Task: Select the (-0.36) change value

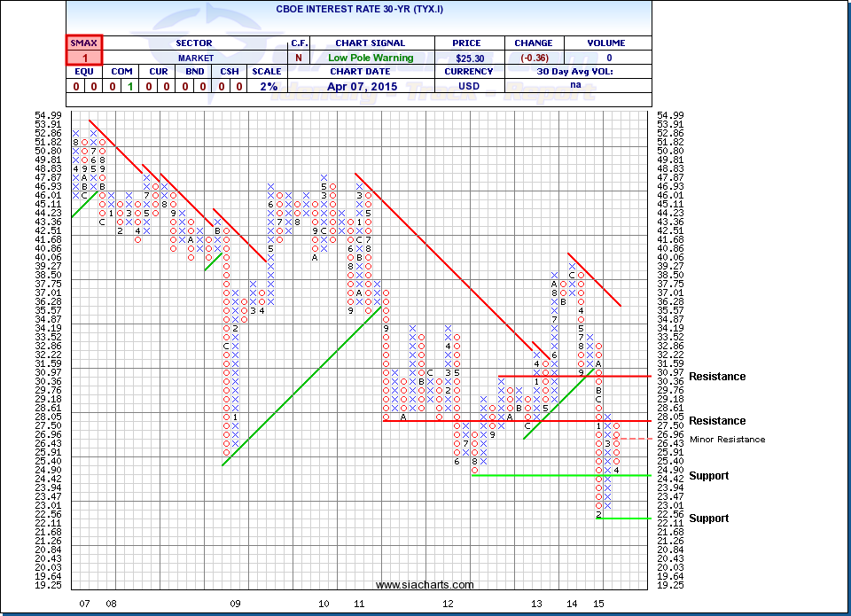Action: point(533,57)
